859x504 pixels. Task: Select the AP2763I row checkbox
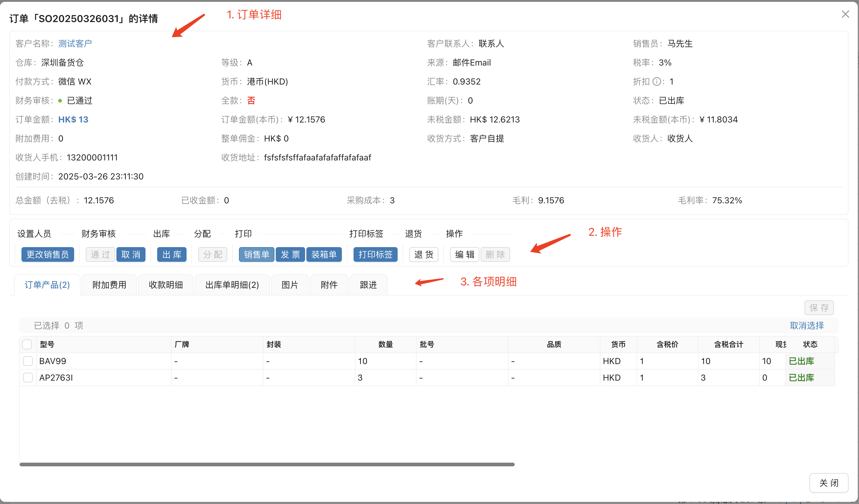(27, 377)
